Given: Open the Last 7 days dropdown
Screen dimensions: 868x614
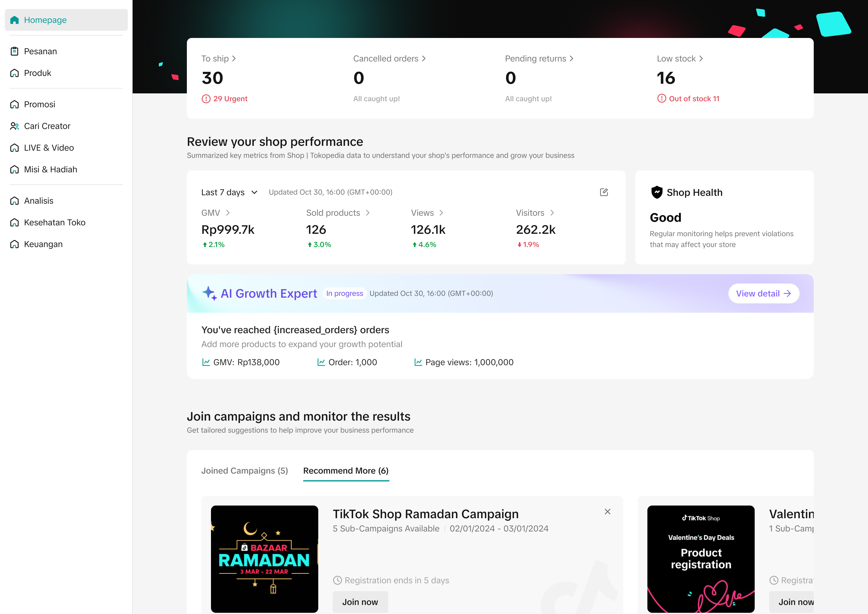Looking at the screenshot, I should click(x=229, y=193).
